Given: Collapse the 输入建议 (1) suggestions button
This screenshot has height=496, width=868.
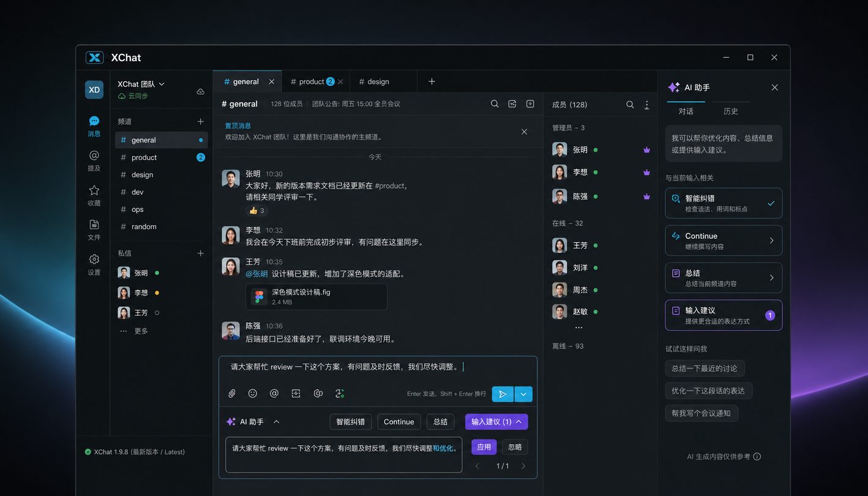Looking at the screenshot, I should coord(496,422).
